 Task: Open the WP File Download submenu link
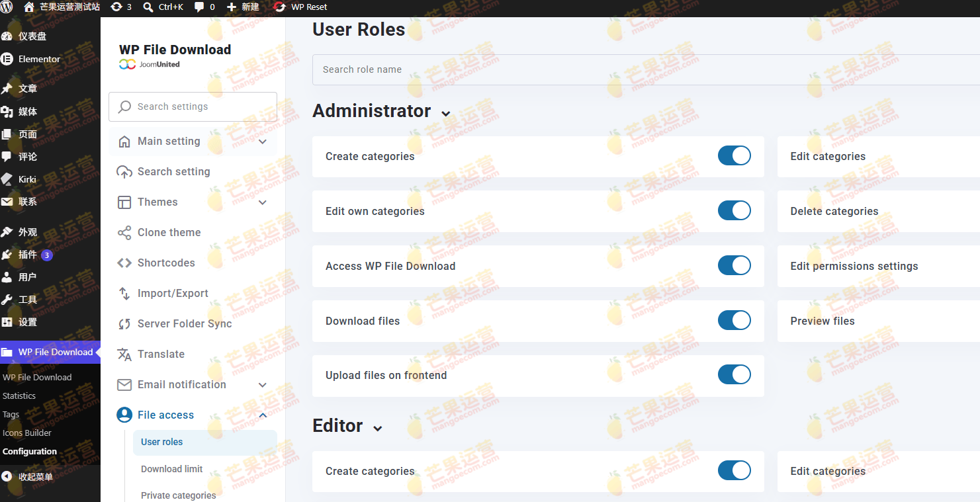[x=37, y=378]
